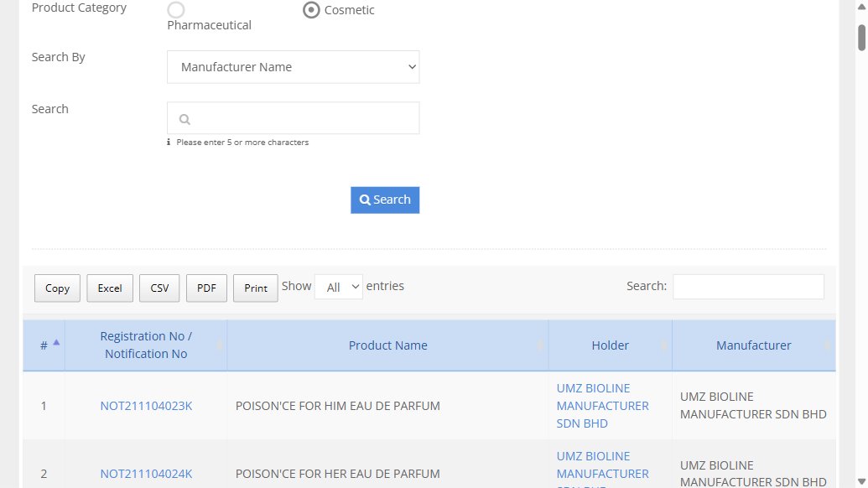This screenshot has width=868, height=488.
Task: Open notification NOT211104023K link
Action: 146,406
